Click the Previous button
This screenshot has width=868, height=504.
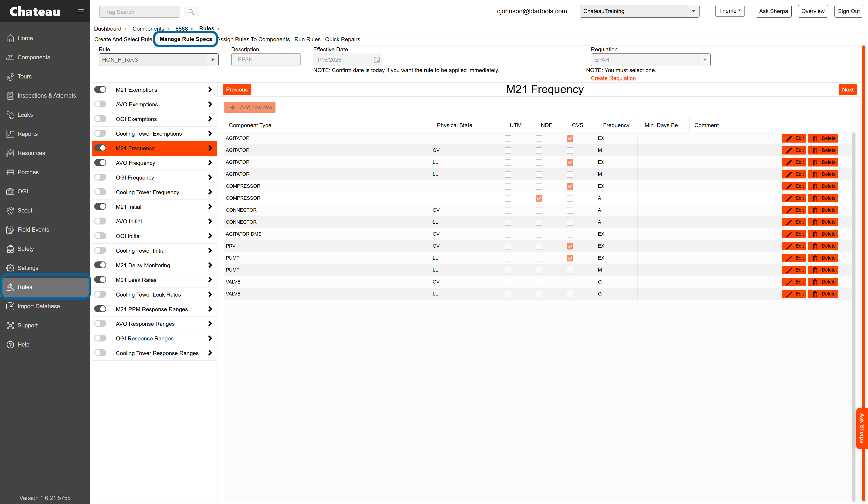(237, 90)
